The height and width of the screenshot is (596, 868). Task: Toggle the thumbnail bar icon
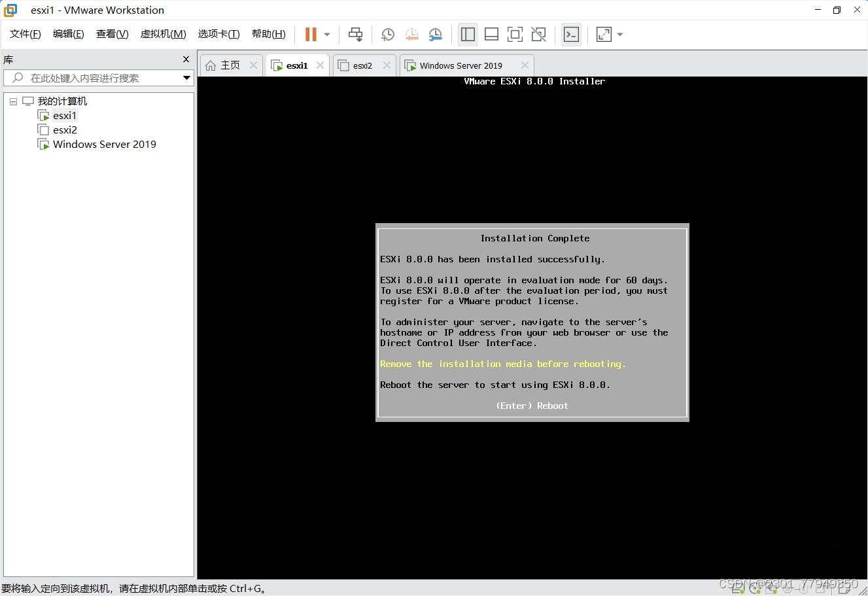click(491, 35)
